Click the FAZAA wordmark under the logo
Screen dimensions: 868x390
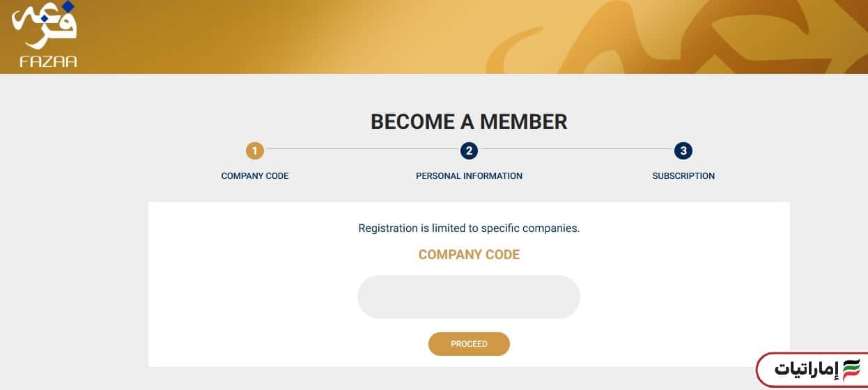(48, 61)
